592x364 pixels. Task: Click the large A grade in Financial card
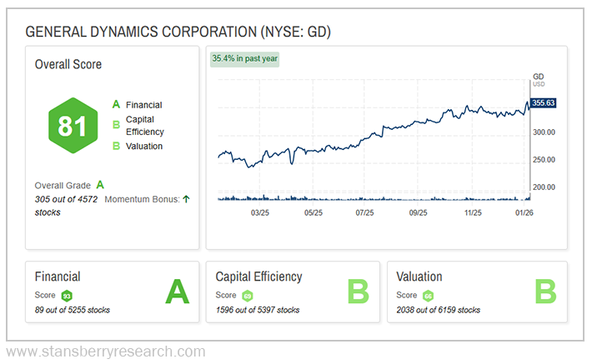point(177,292)
